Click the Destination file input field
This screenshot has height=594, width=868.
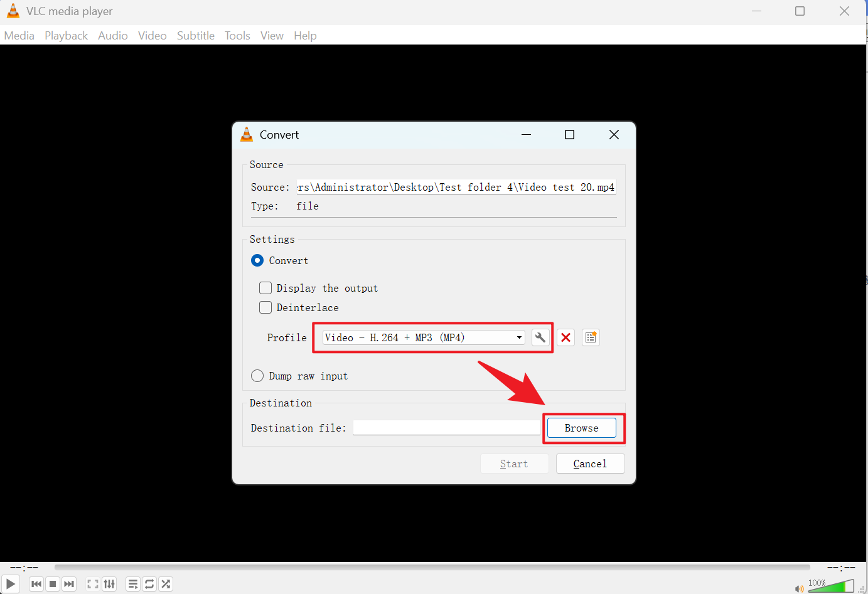tap(447, 428)
